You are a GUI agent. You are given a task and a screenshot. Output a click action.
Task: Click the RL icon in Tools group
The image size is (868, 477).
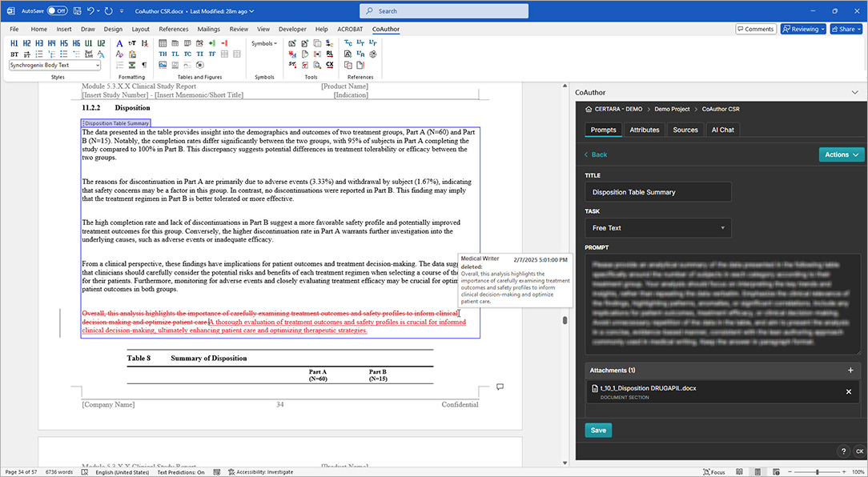click(x=329, y=54)
